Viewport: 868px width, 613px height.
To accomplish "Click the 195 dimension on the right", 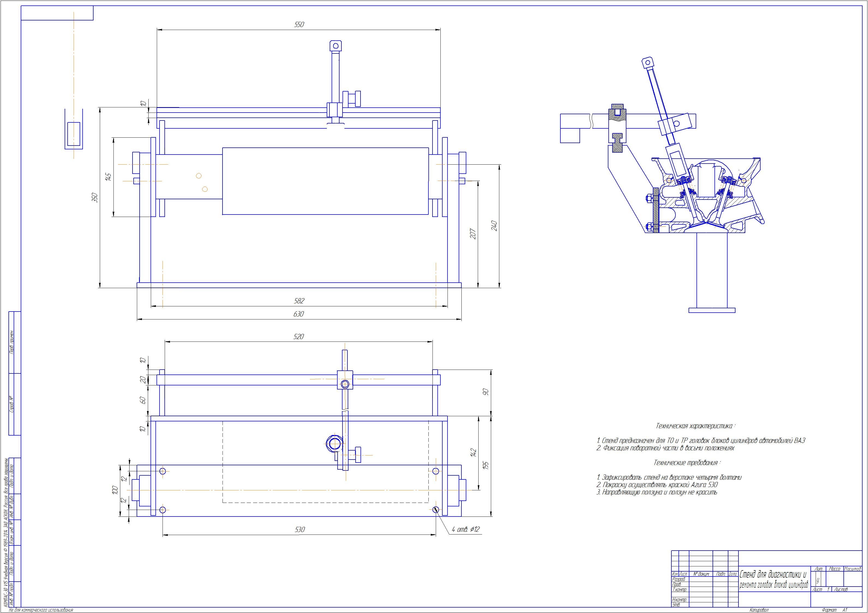I will pyautogui.click(x=486, y=465).
